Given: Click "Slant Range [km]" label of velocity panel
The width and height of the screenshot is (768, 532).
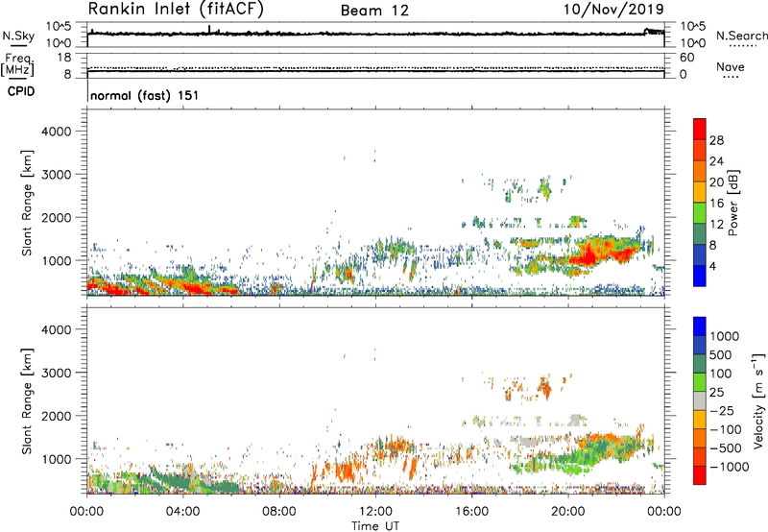Looking at the screenshot, I should click(x=27, y=400).
